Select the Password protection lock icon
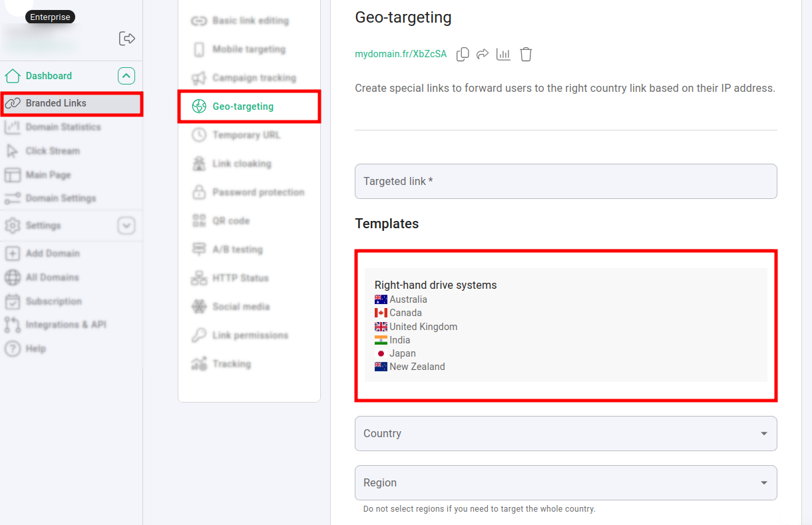 pyautogui.click(x=199, y=192)
